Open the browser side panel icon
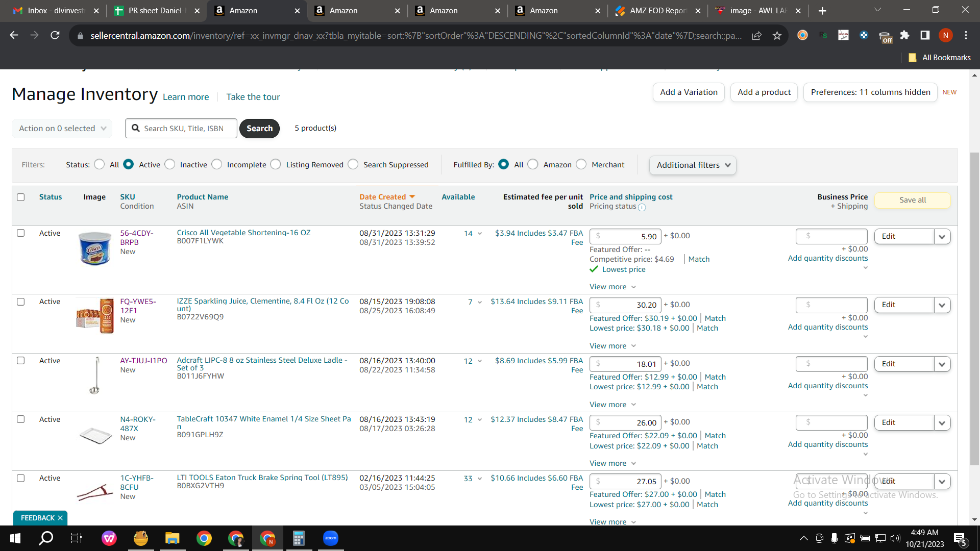980x551 pixels. click(x=925, y=35)
